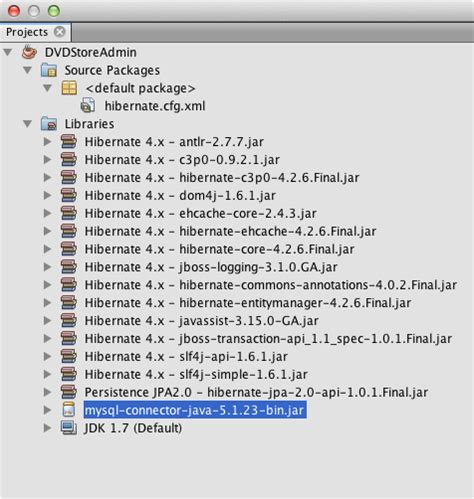The image size is (474, 499).
Task: Click the green zoom window button
Action: click(54, 11)
